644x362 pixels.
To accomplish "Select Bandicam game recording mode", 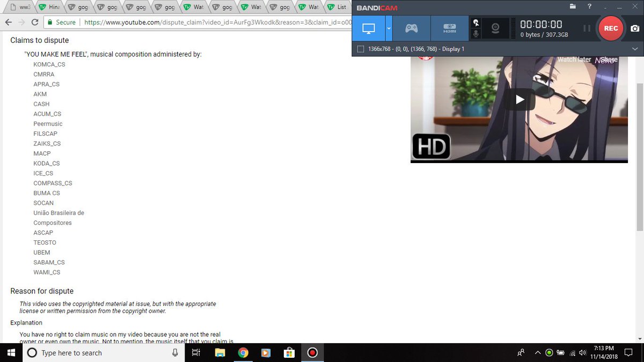I will (x=411, y=28).
